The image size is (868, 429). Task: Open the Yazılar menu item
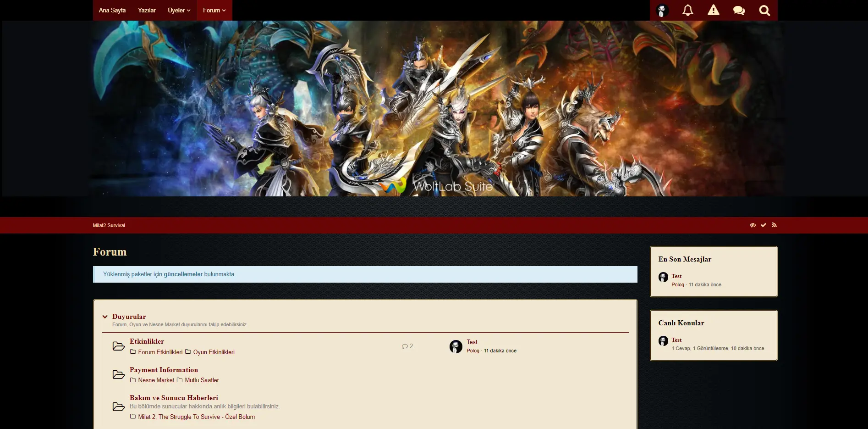point(147,10)
